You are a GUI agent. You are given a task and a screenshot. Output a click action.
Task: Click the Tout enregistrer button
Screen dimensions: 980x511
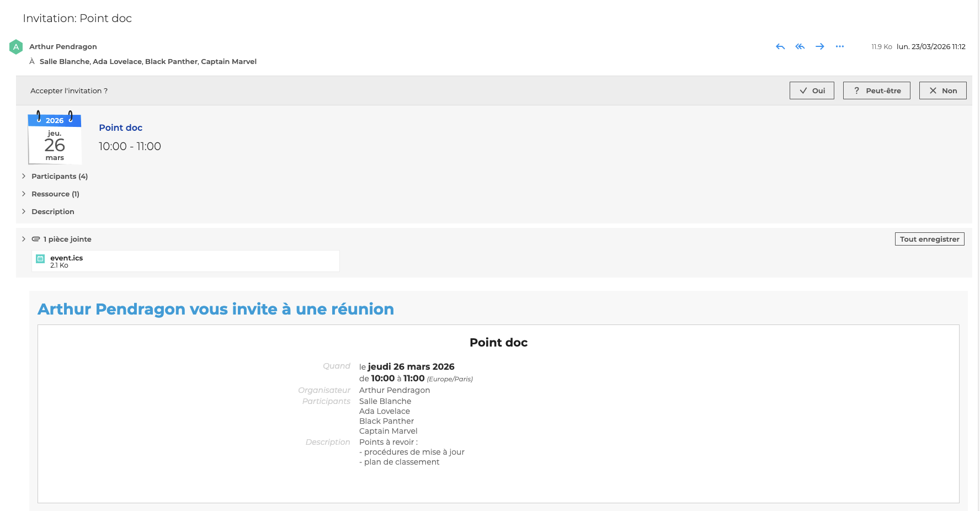point(929,239)
